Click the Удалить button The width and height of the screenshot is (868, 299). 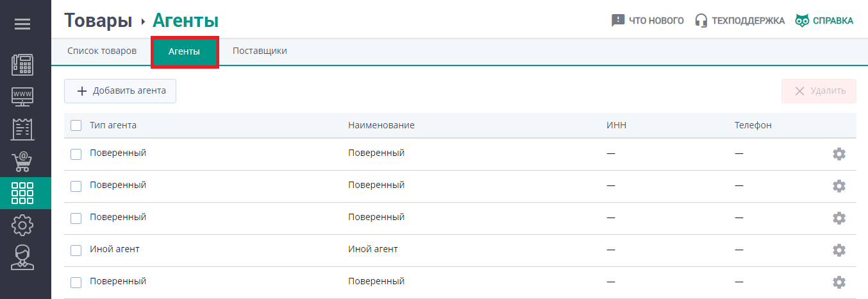click(x=819, y=91)
